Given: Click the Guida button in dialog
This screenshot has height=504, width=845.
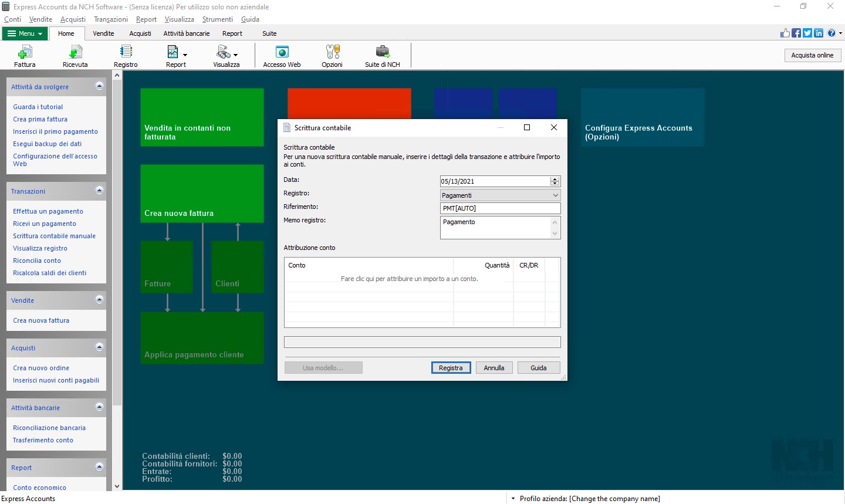Looking at the screenshot, I should [539, 368].
